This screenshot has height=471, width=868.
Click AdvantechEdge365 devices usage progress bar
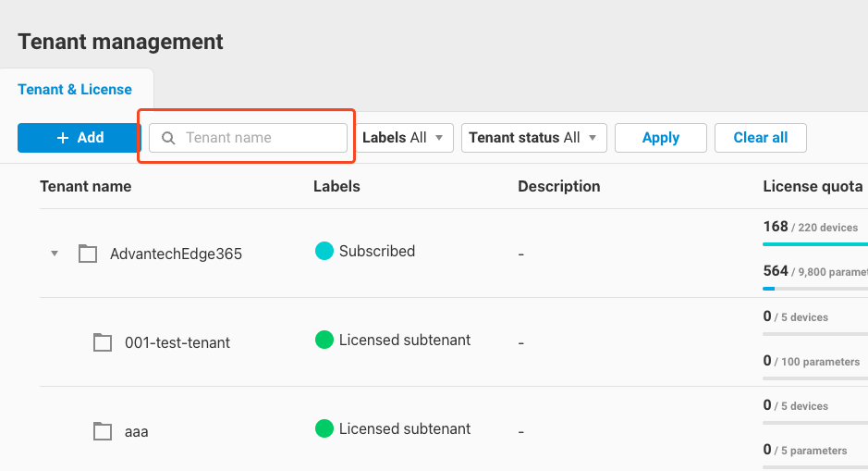pos(815,243)
